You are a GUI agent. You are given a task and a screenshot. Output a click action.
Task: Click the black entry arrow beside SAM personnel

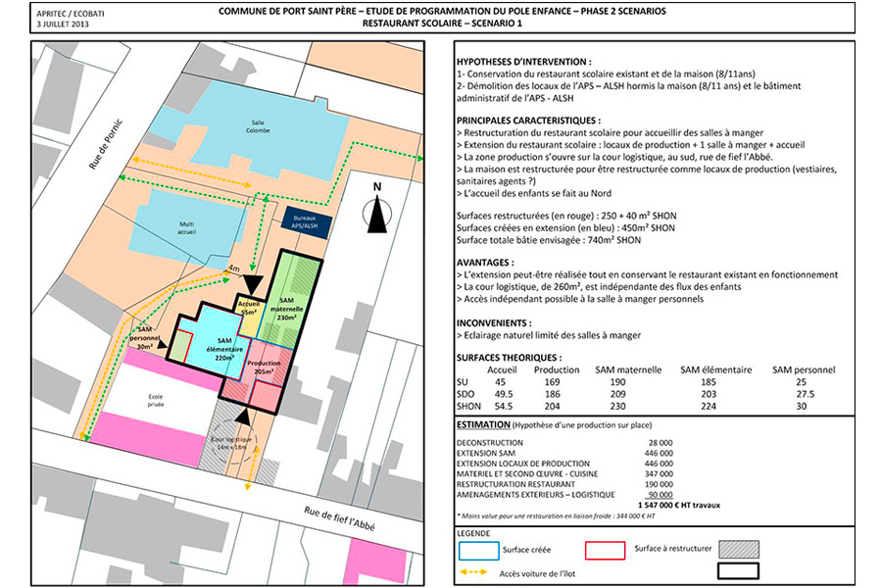163,344
